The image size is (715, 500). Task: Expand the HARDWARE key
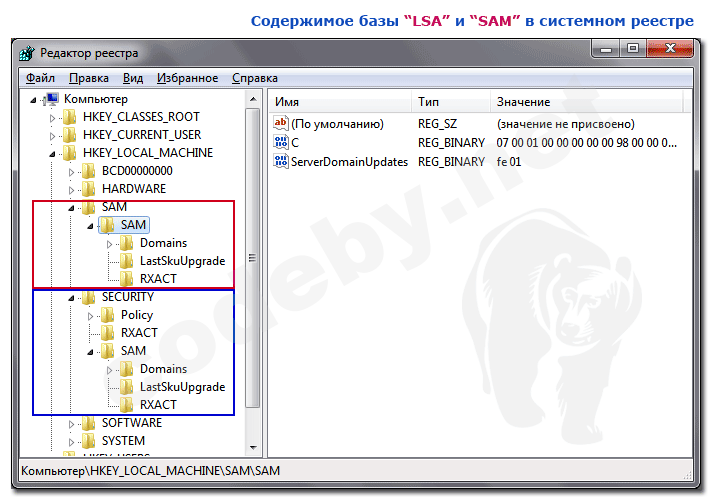tap(71, 190)
